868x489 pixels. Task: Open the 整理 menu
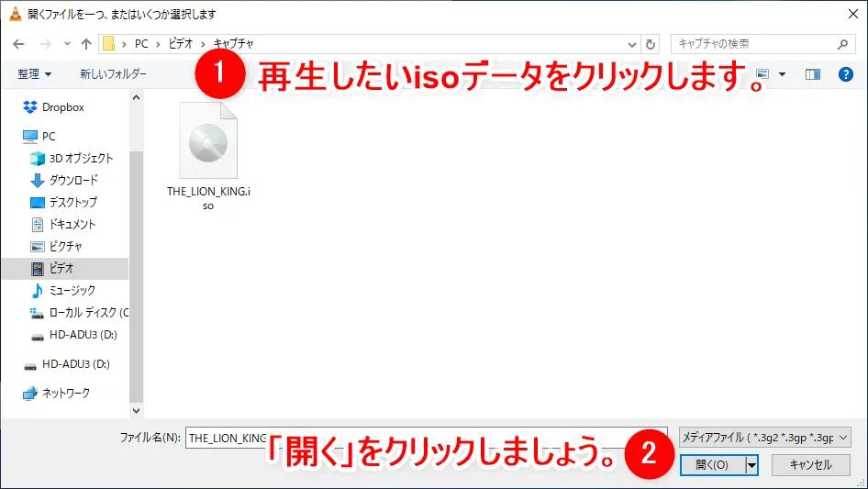click(34, 74)
